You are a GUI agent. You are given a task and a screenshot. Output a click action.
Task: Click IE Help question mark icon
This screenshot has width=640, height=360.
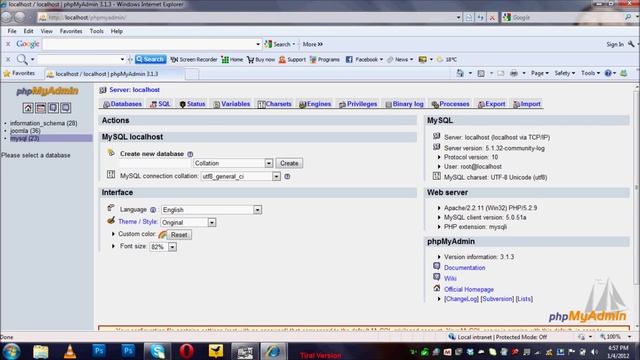click(x=608, y=73)
